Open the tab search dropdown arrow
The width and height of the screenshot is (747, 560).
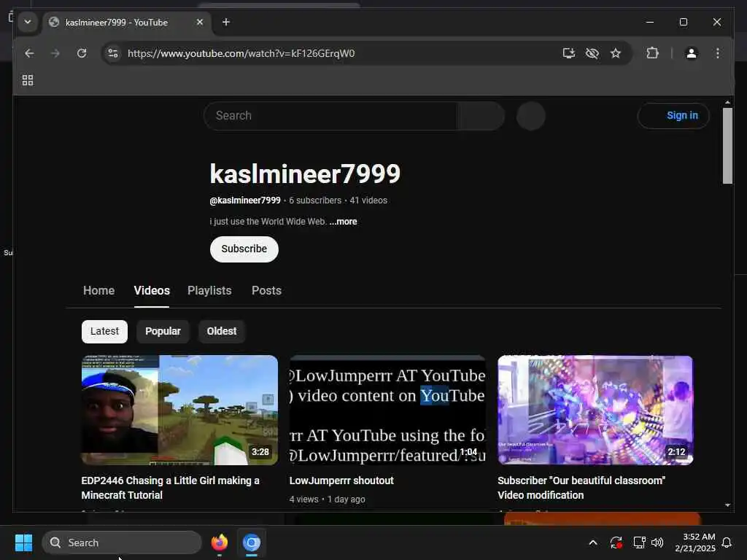coord(28,22)
